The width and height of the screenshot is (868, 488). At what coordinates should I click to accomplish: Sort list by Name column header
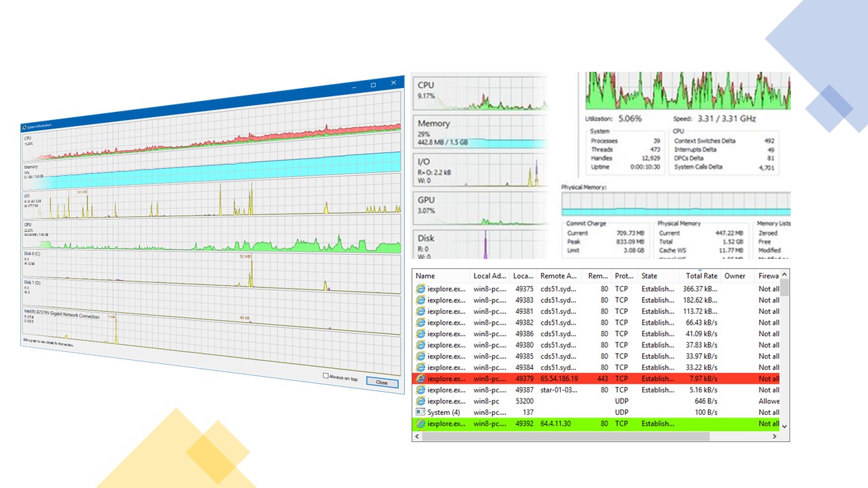pos(425,276)
